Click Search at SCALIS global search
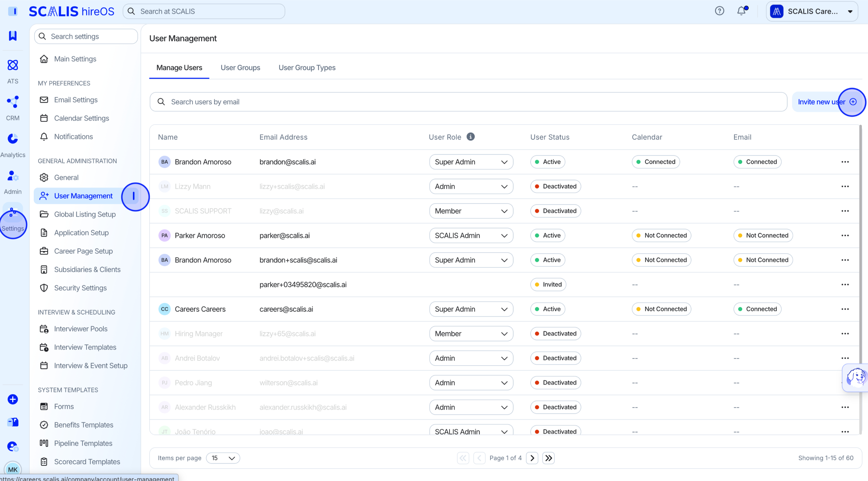This screenshot has width=868, height=481. pyautogui.click(x=204, y=11)
